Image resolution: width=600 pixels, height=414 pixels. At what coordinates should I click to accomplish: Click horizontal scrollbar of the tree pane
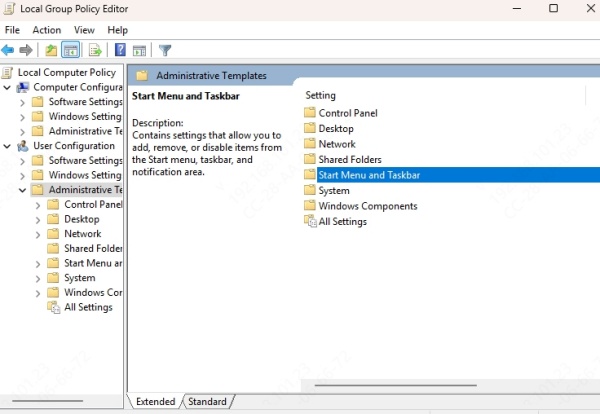47,401
